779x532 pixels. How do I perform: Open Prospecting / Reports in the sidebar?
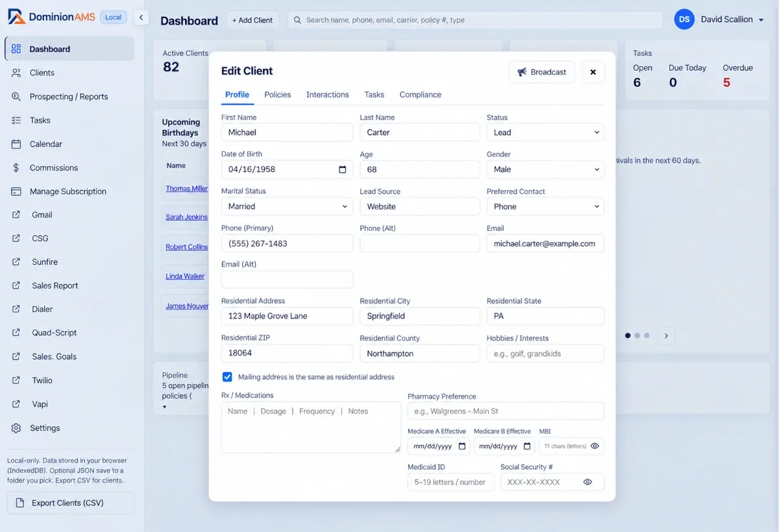tap(69, 97)
